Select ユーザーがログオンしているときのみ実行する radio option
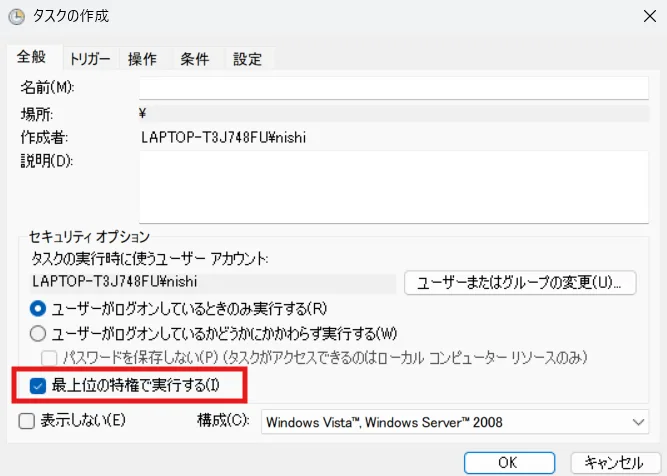This screenshot has height=476, width=667. click(39, 308)
